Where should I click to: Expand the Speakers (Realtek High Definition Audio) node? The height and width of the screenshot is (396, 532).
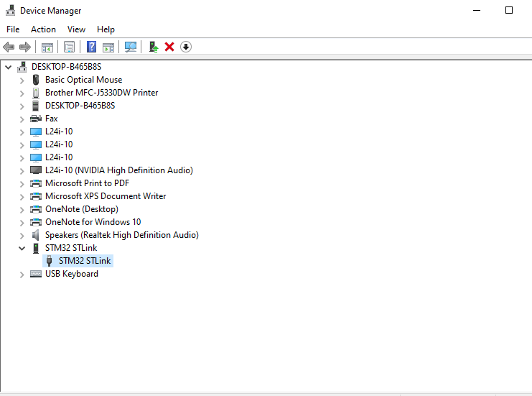pos(22,235)
